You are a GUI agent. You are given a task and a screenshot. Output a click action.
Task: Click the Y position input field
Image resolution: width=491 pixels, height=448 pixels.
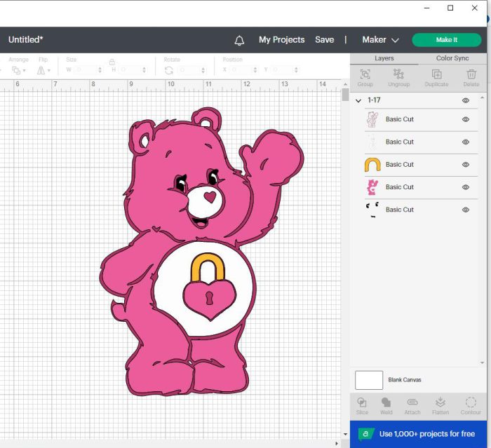[x=283, y=70]
